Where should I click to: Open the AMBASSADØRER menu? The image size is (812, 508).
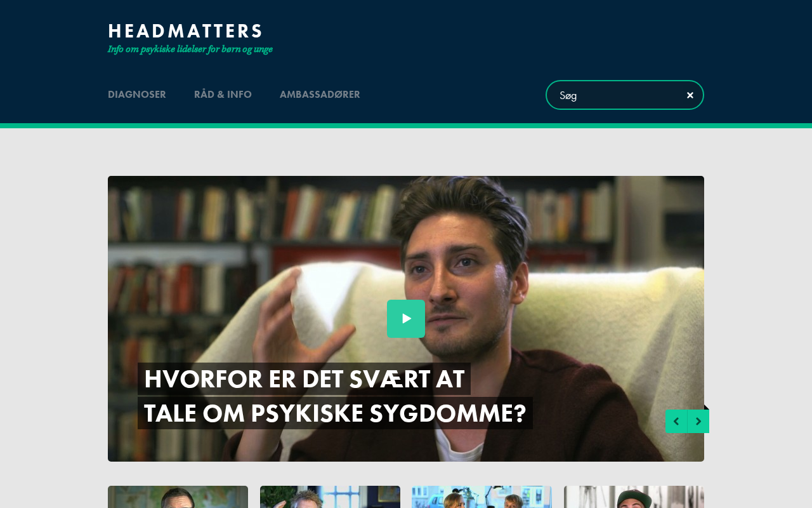point(320,95)
